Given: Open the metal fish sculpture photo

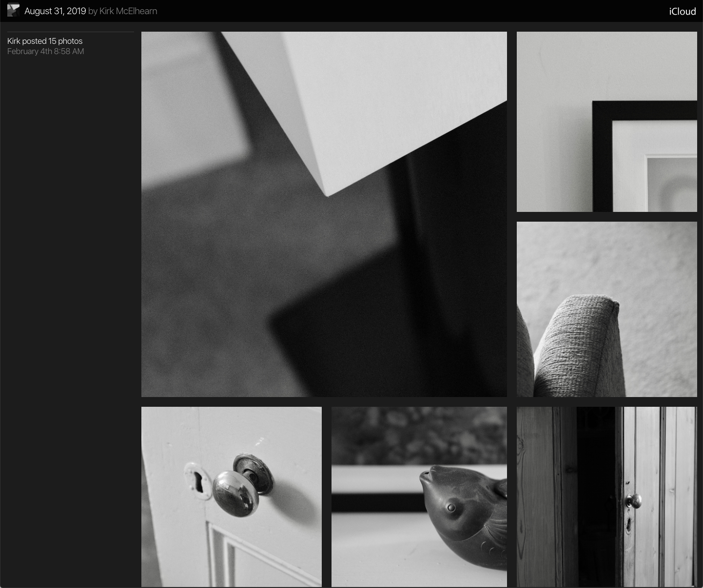Looking at the screenshot, I should [x=419, y=497].
